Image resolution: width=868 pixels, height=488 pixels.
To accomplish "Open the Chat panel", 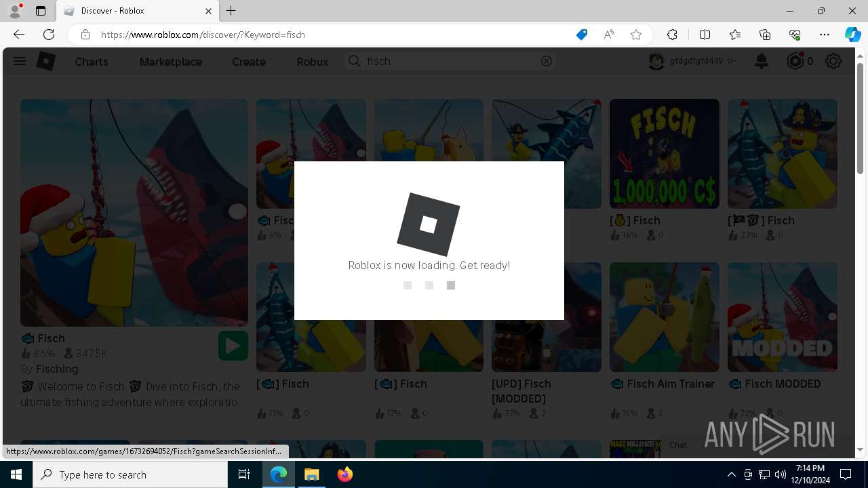I will pos(678,445).
